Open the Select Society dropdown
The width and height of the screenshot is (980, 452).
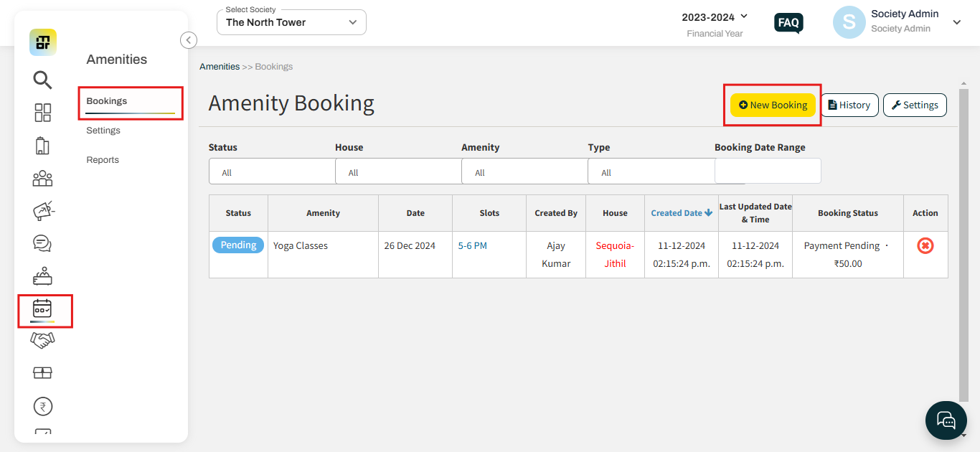coord(291,22)
